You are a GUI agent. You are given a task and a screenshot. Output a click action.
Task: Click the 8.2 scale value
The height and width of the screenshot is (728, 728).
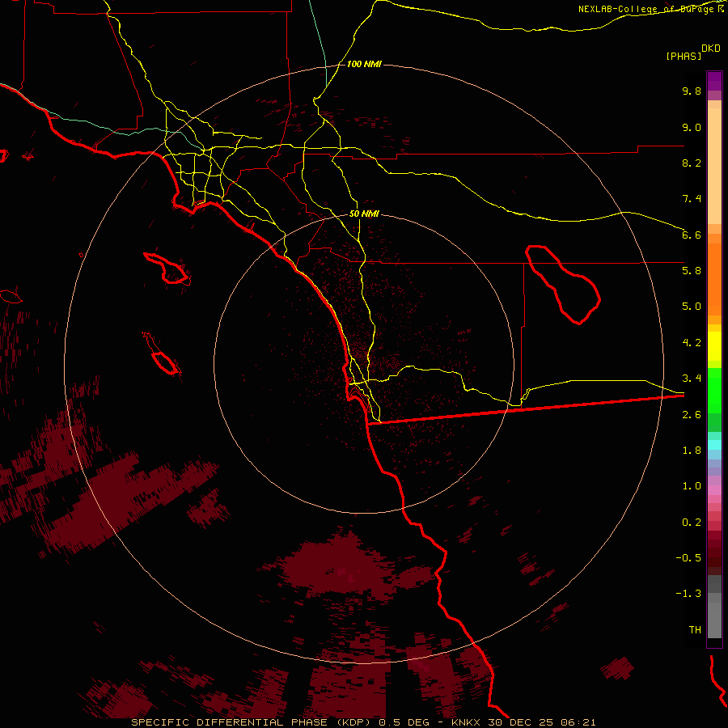692,163
